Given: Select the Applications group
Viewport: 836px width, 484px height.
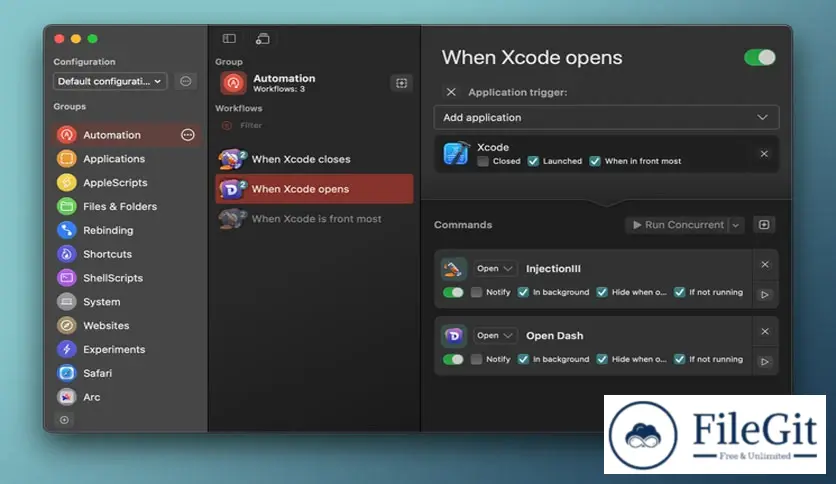Looking at the screenshot, I should (126, 159).
